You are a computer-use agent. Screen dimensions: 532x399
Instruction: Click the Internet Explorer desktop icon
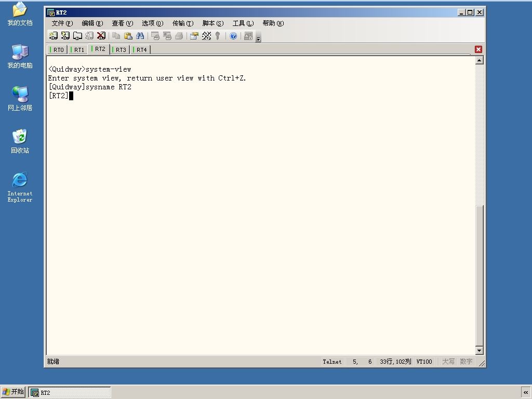pyautogui.click(x=20, y=187)
